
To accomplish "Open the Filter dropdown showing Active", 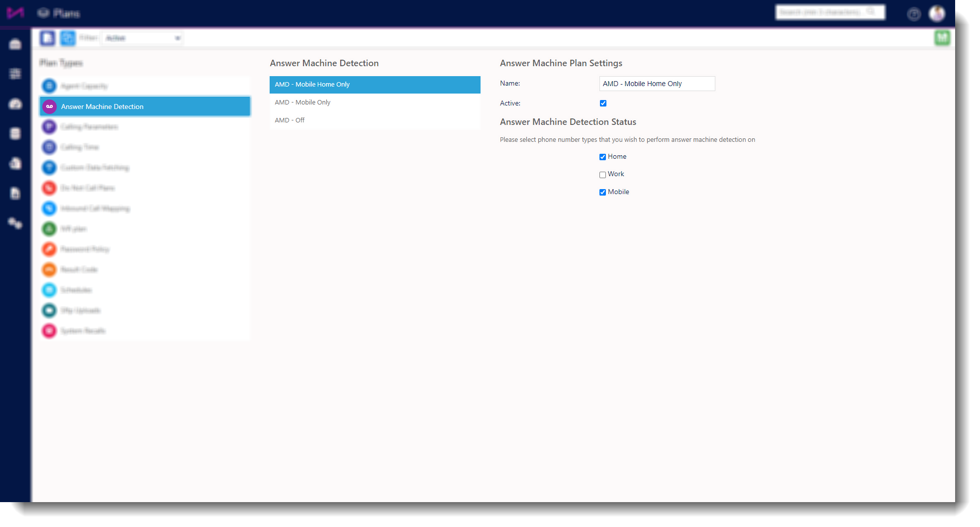I will coord(142,38).
